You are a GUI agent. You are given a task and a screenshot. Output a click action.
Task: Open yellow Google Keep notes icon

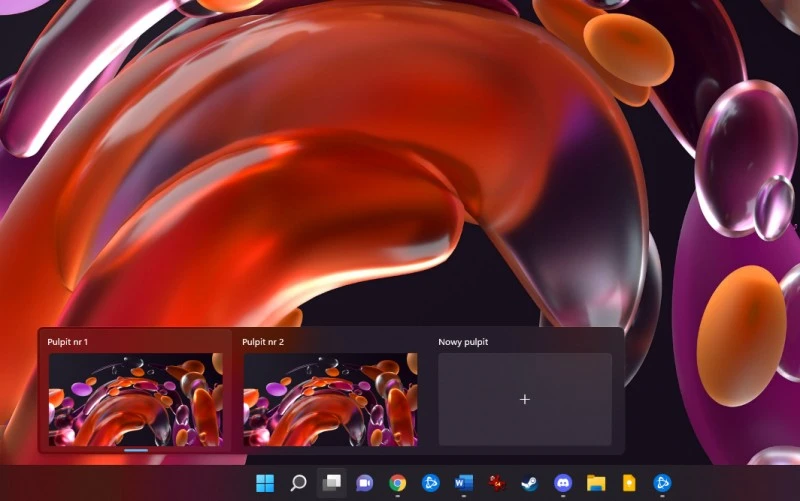pos(629,483)
